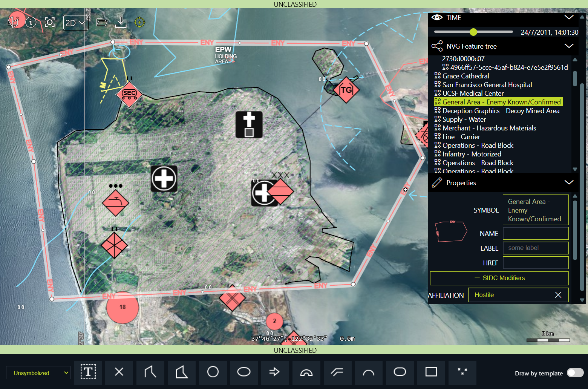Select Deception Graphics - Decoy Mined Area

[497, 111]
